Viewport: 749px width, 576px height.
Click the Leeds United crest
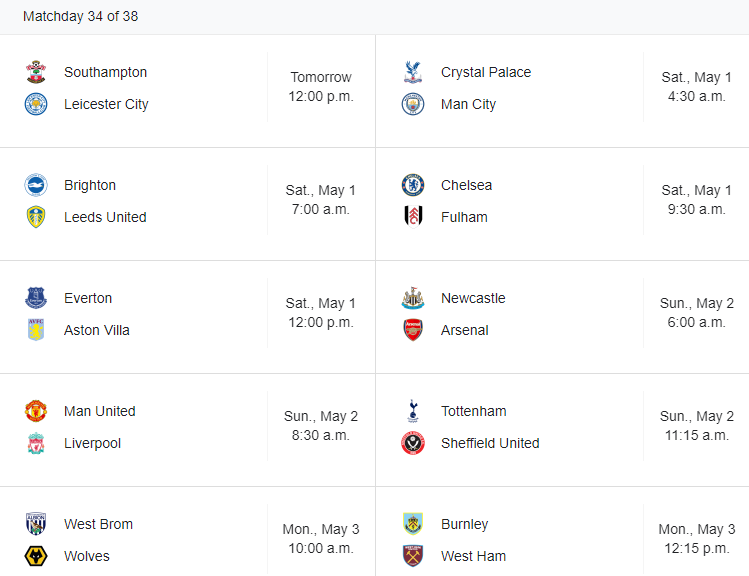36,217
